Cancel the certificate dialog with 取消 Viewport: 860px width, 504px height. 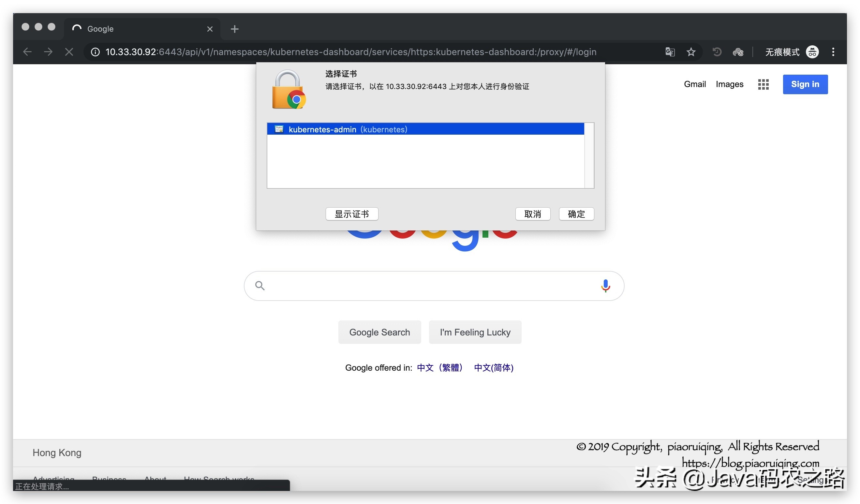click(533, 214)
